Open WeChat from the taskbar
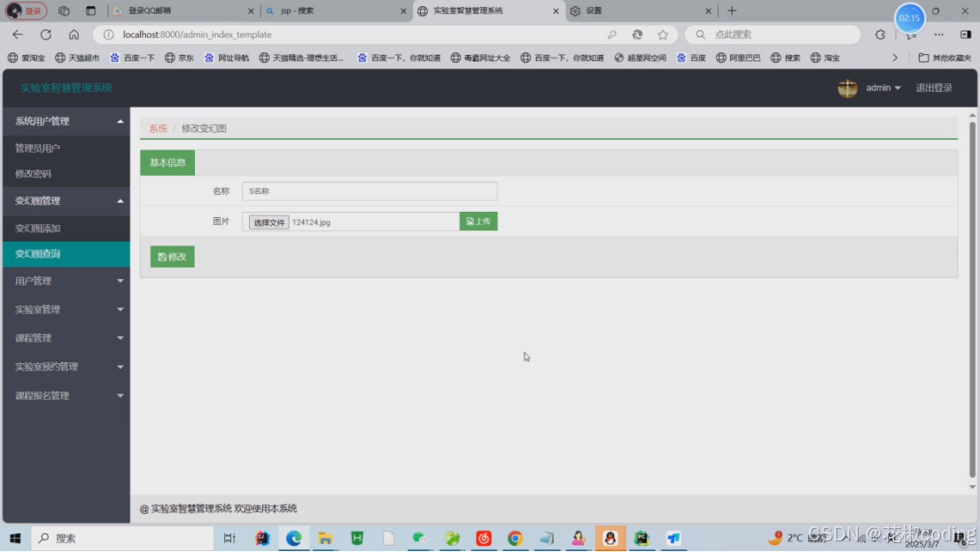The width and height of the screenshot is (980, 552). [x=420, y=538]
